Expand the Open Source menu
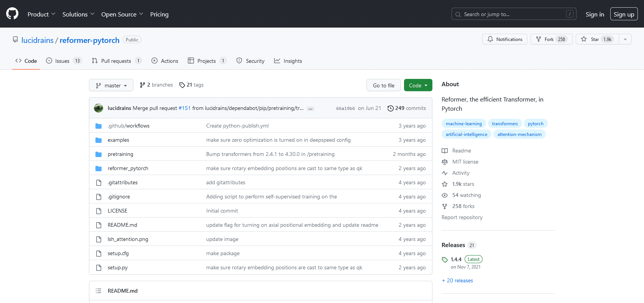Screen dimensions: 644x303 pyautogui.click(x=122, y=14)
